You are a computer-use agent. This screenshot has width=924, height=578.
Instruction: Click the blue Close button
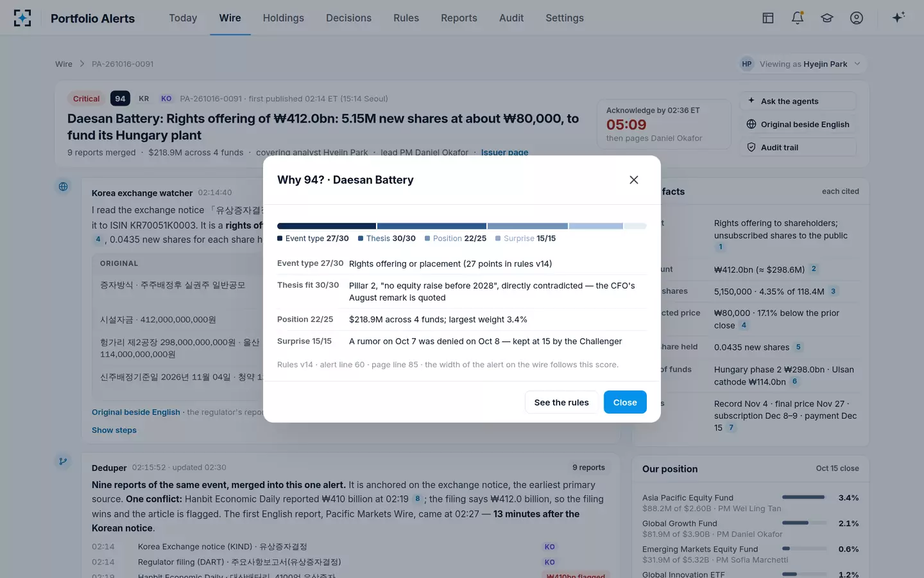coord(625,402)
